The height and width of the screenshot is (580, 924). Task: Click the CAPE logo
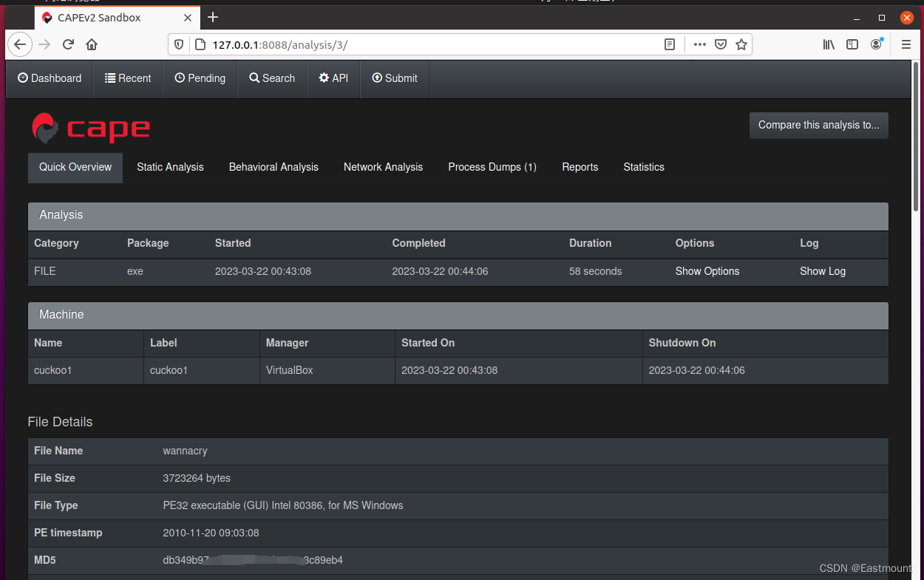pos(91,128)
